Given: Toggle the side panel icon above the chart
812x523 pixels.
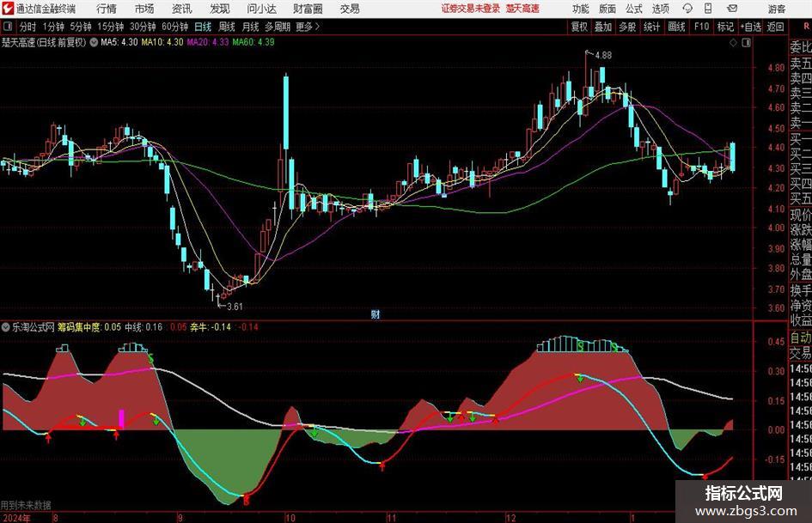Looking at the screenshot, I should 746,43.
